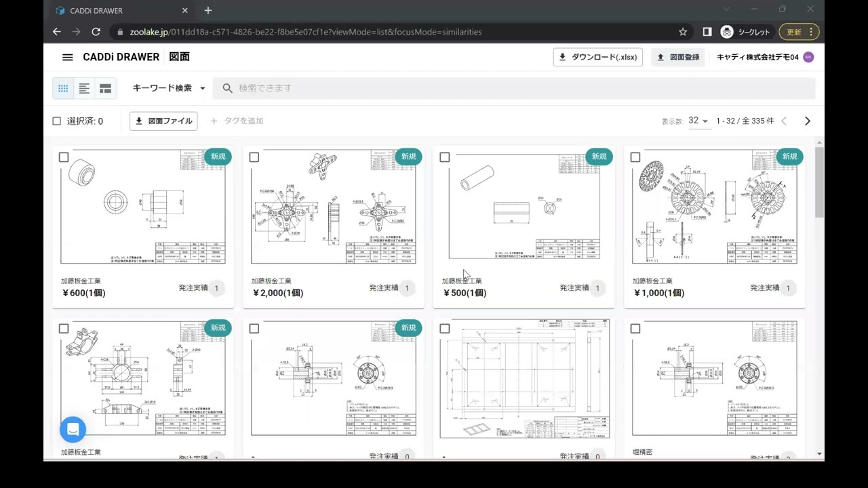Check the first drawing priced ¥600
Image resolution: width=868 pixels, height=488 pixels.
pyautogui.click(x=64, y=157)
